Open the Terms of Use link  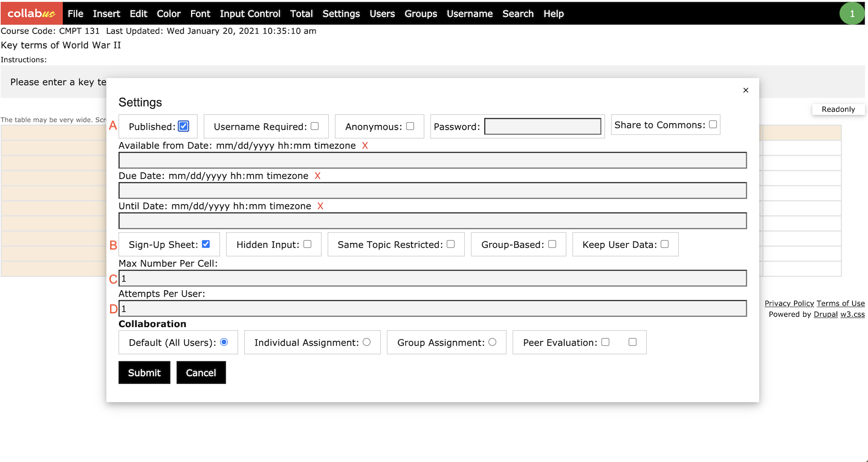tap(841, 303)
